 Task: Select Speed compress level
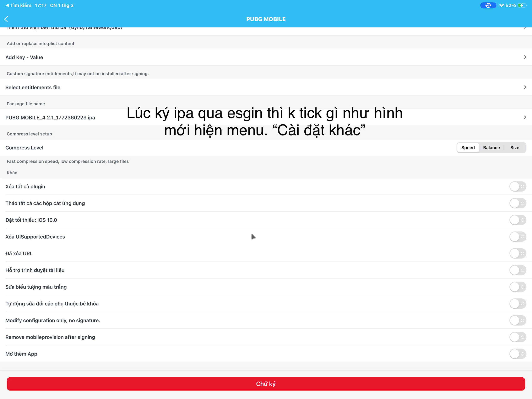tap(468, 148)
